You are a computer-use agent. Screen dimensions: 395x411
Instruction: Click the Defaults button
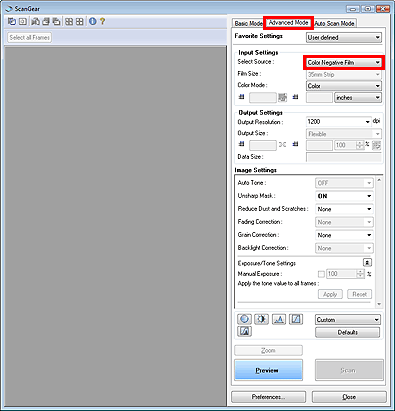click(x=347, y=332)
